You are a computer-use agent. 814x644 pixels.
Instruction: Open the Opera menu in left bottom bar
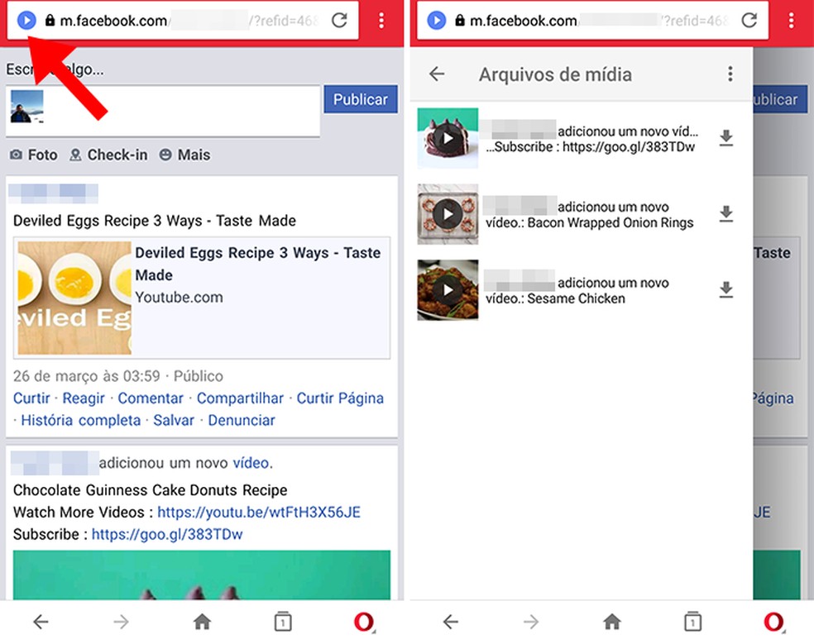[x=365, y=622]
